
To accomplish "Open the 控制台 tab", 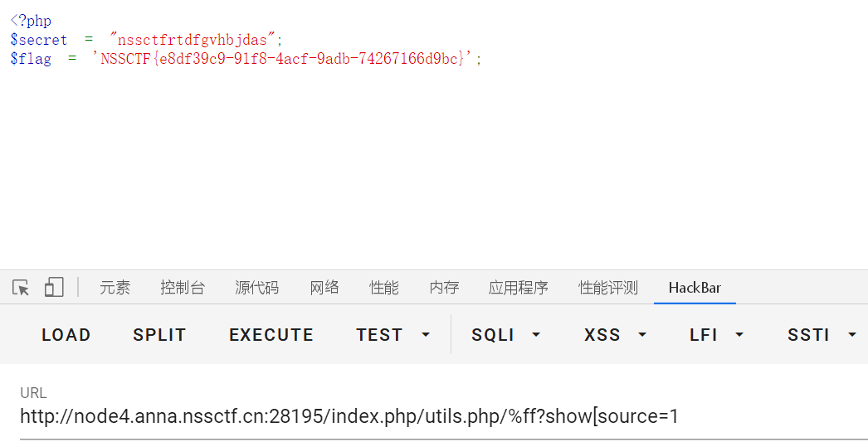I will tap(183, 288).
